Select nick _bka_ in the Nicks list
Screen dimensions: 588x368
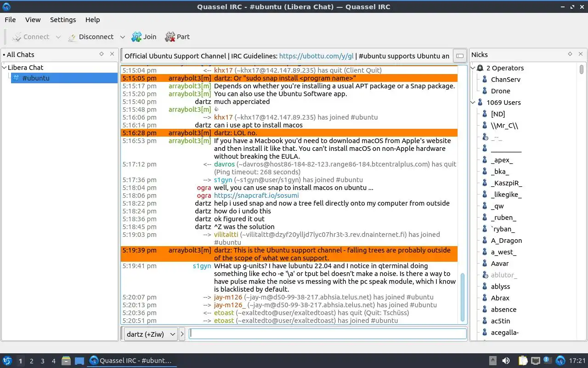click(500, 171)
